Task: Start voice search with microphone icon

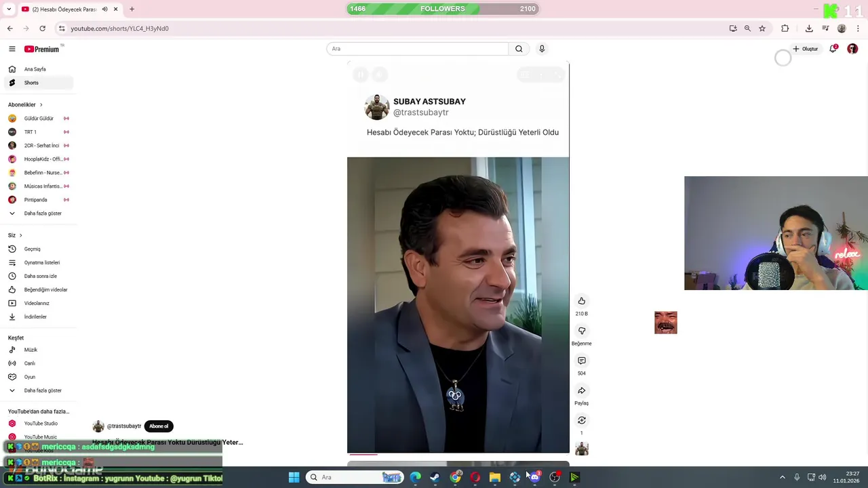Action: tap(542, 49)
